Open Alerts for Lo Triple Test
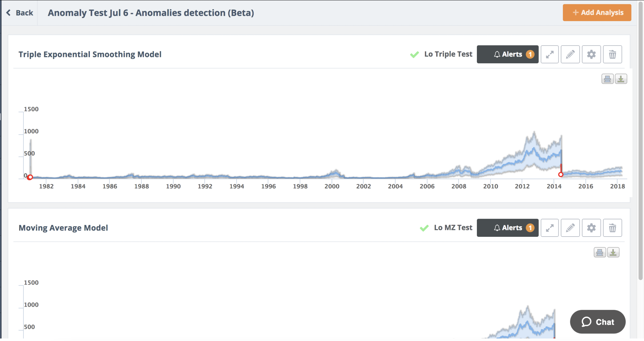The height and width of the screenshot is (341, 644). (x=507, y=54)
